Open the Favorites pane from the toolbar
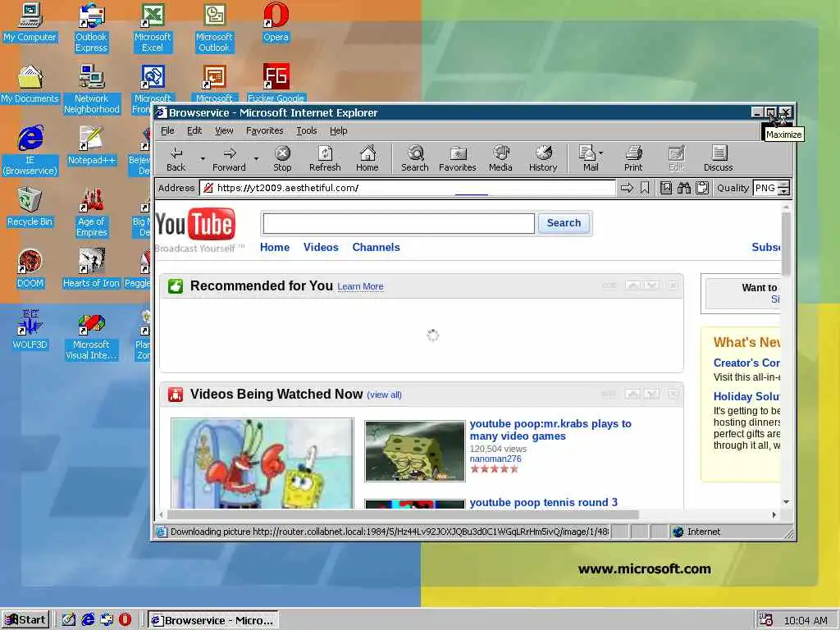 [458, 158]
